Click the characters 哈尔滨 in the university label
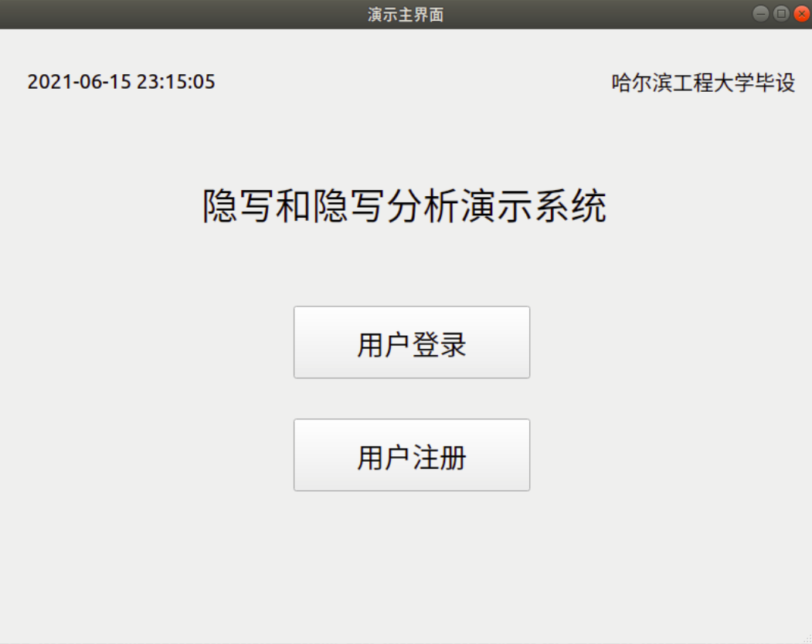This screenshot has height=644, width=812. click(x=641, y=83)
